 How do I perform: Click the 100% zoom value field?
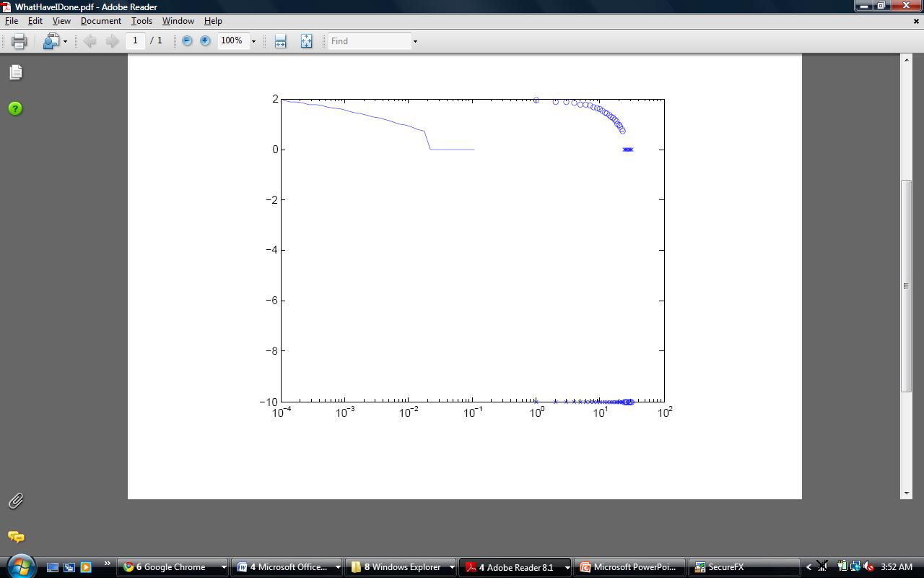point(233,40)
